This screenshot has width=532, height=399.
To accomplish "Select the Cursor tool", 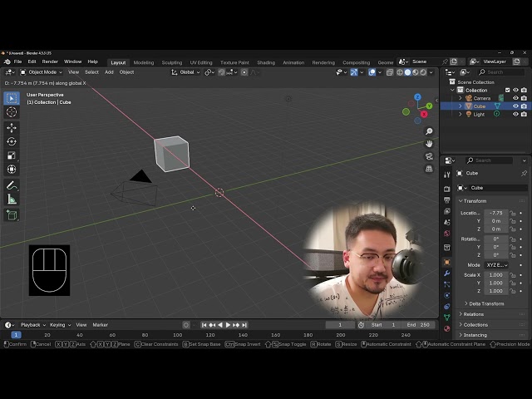I will point(12,112).
